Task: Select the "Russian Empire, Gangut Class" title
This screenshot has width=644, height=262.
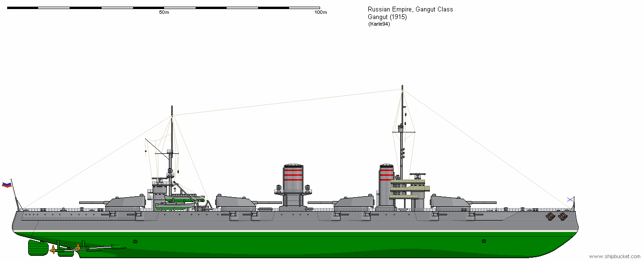Action: click(x=410, y=10)
